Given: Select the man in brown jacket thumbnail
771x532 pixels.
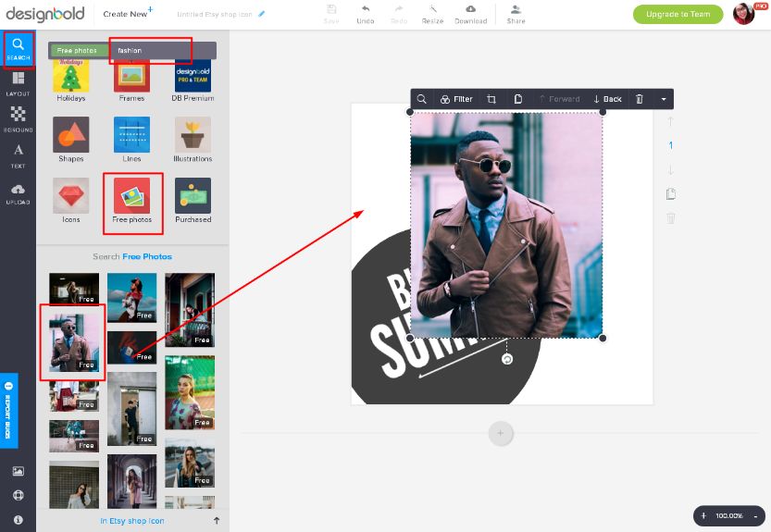Looking at the screenshot, I should [x=74, y=342].
